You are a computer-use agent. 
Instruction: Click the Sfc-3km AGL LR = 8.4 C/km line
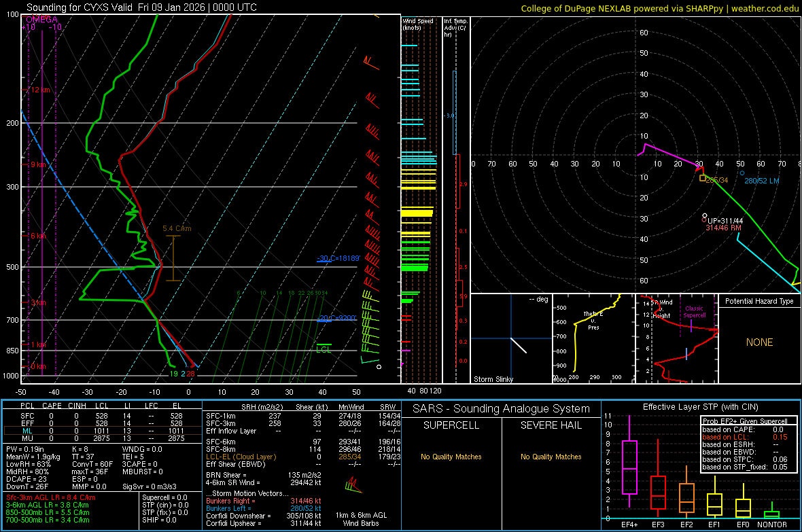pos(51,498)
